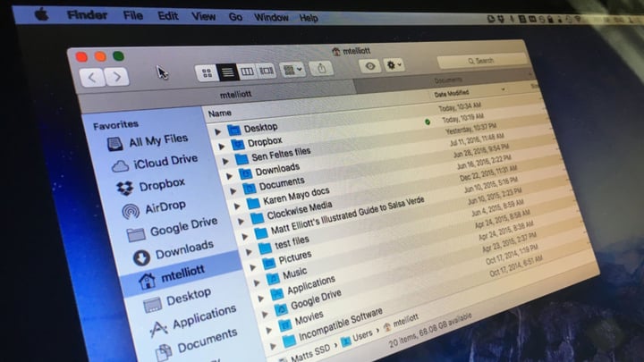The height and width of the screenshot is (362, 644).
Task: Expand the Desktop folder row
Action: pyautogui.click(x=217, y=131)
